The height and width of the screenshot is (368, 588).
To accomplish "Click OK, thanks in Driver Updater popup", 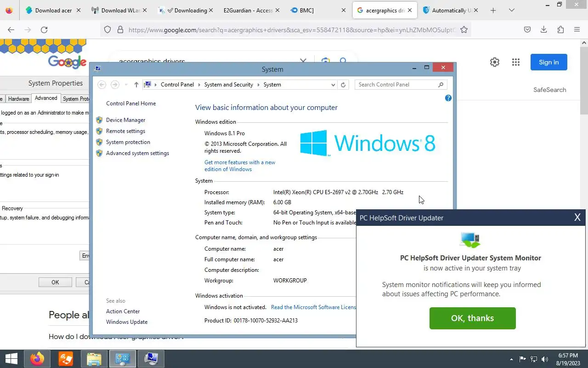I will pos(472,318).
